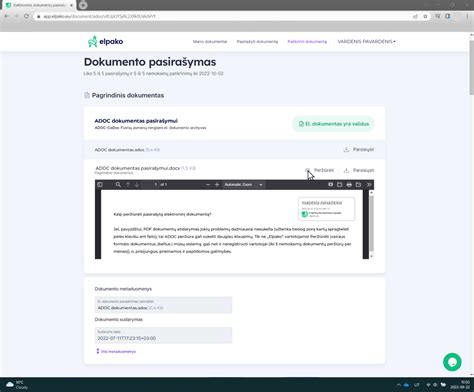Click the LT language indicator
The image size is (474, 392).
point(417,385)
